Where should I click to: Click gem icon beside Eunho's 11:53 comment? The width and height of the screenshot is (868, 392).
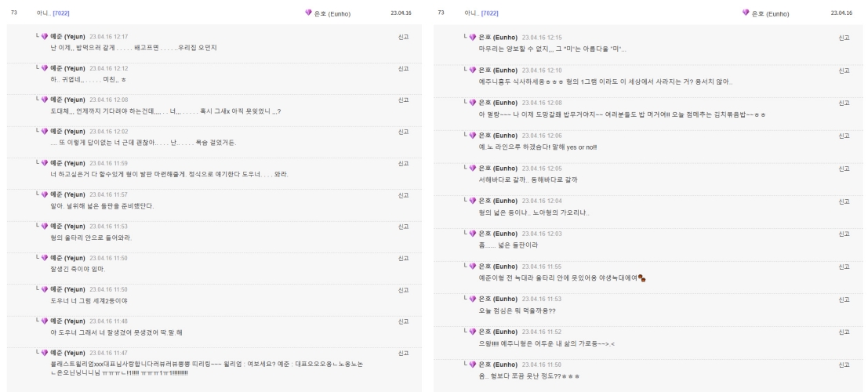473,299
